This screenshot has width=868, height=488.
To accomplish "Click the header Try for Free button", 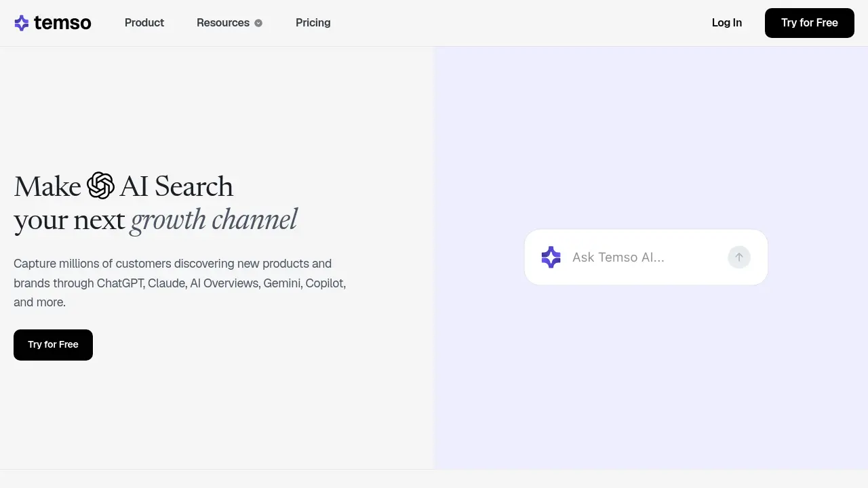I will tap(810, 23).
